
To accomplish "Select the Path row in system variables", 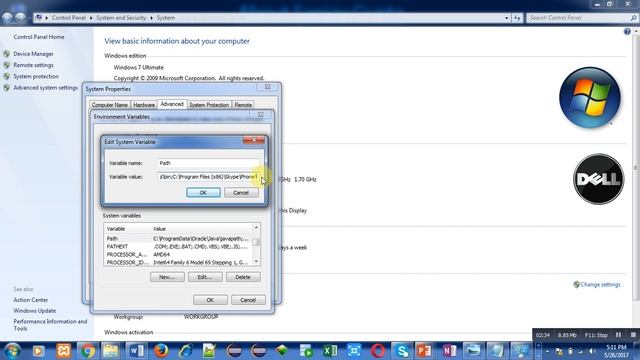I will coord(178,238).
